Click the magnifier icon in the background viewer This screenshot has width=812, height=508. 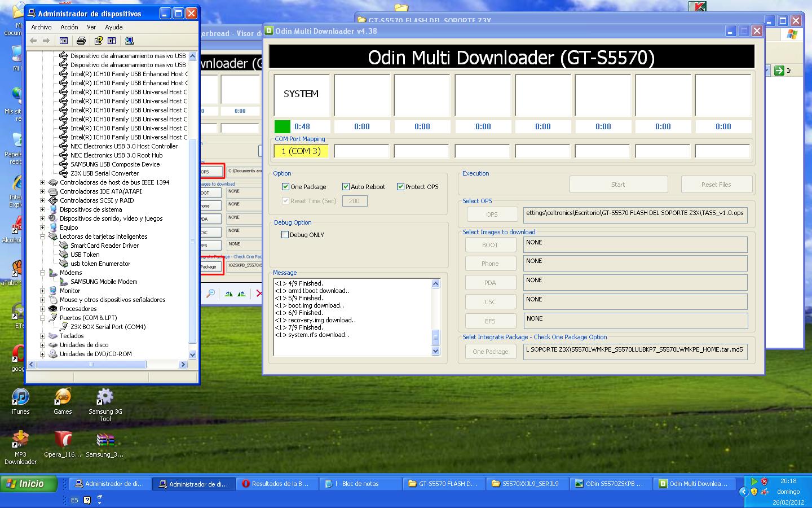pyautogui.click(x=210, y=294)
